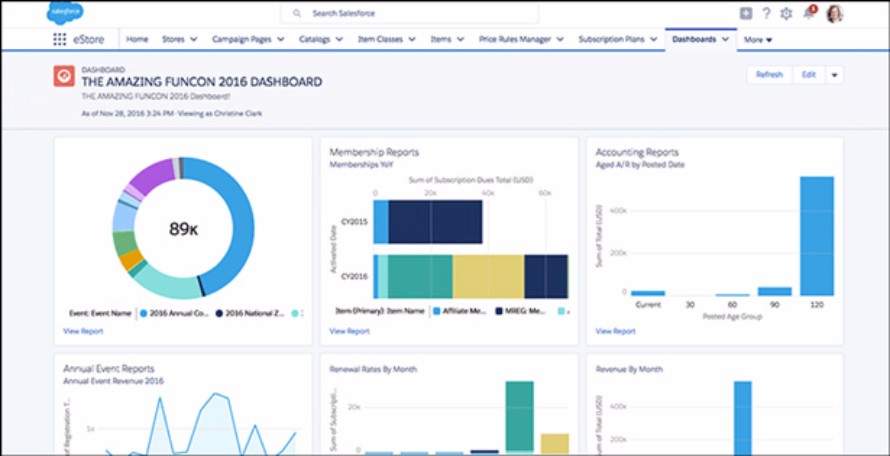Click the Salesforce cloud logo

click(x=65, y=13)
